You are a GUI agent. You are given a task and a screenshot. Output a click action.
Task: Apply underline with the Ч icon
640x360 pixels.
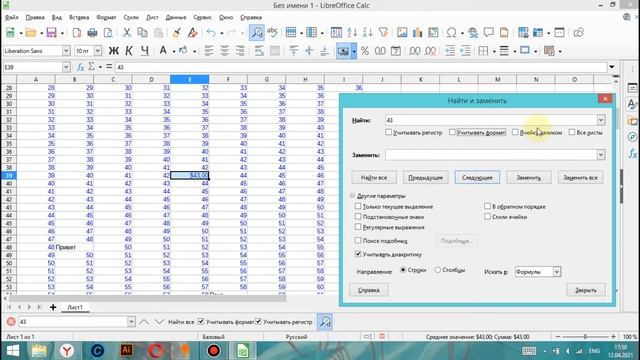145,51
